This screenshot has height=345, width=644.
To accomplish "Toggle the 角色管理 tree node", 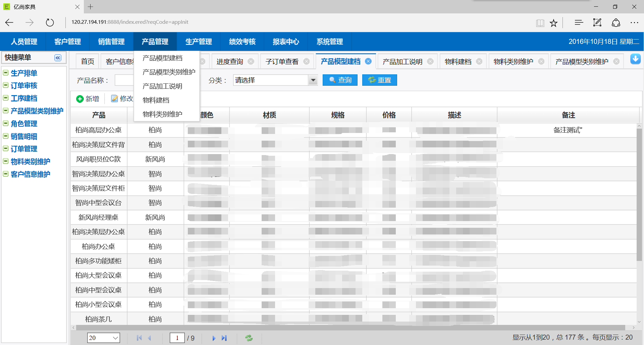I will point(6,123).
